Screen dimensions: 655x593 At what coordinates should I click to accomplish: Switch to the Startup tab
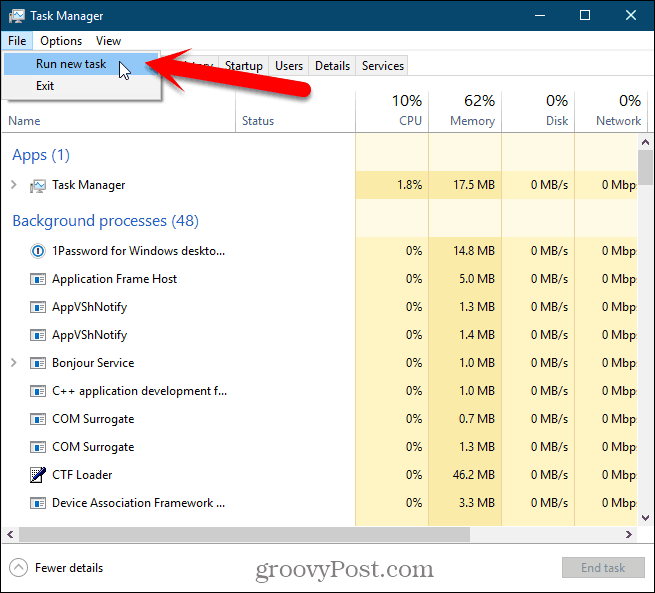pos(244,66)
